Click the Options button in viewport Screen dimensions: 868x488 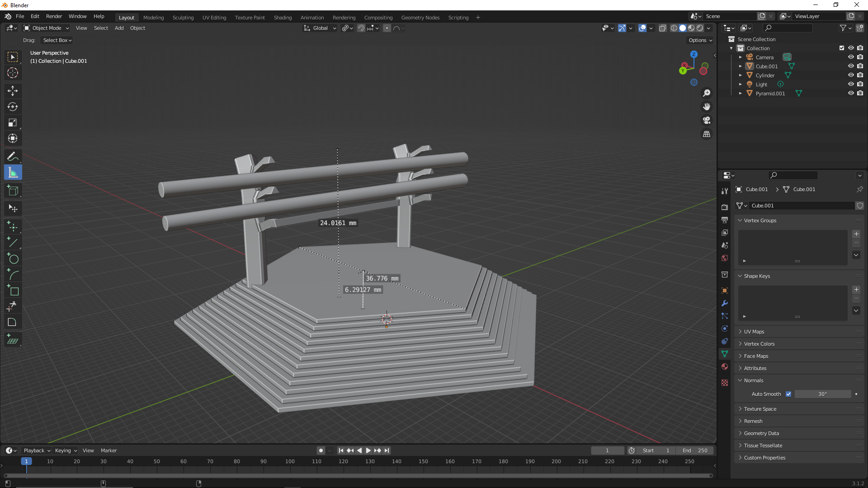click(700, 40)
